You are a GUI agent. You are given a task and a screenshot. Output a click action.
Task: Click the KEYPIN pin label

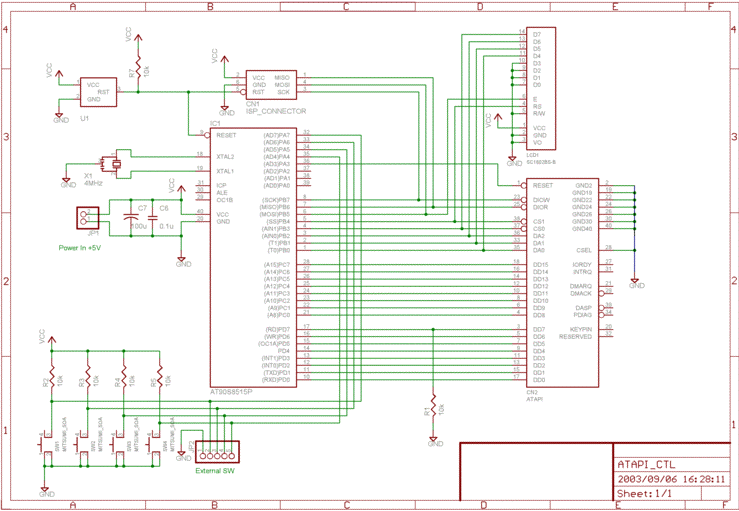tap(581, 329)
